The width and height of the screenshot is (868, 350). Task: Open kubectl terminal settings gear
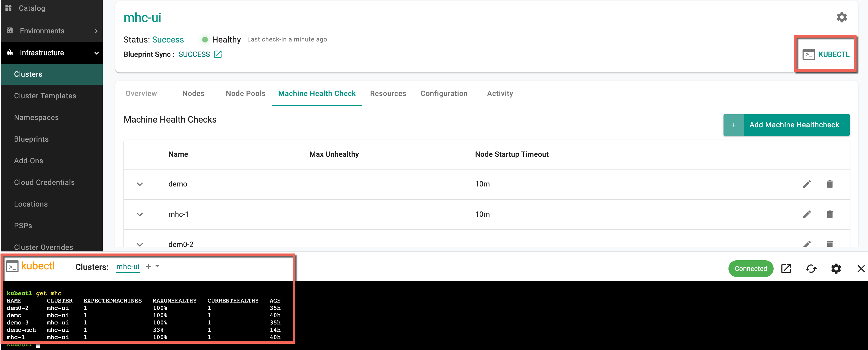point(836,269)
